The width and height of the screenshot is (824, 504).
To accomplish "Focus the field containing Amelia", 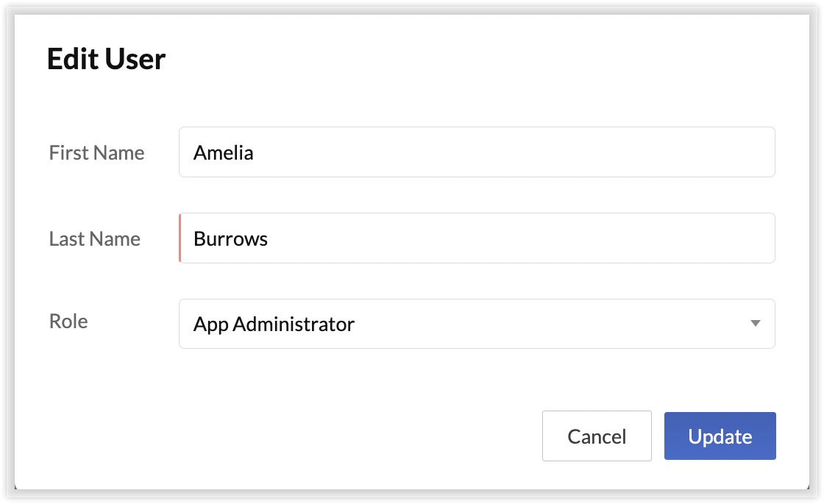I will coord(477,152).
